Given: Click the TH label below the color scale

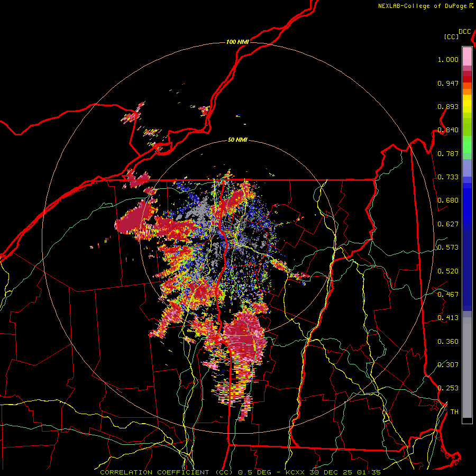Looking at the screenshot, I should [x=454, y=412].
